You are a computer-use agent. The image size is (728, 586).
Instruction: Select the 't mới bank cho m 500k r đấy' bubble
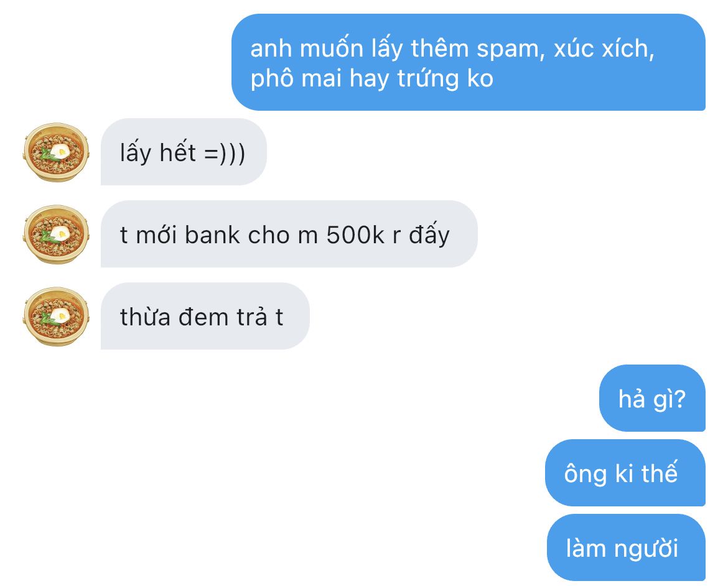tap(289, 235)
